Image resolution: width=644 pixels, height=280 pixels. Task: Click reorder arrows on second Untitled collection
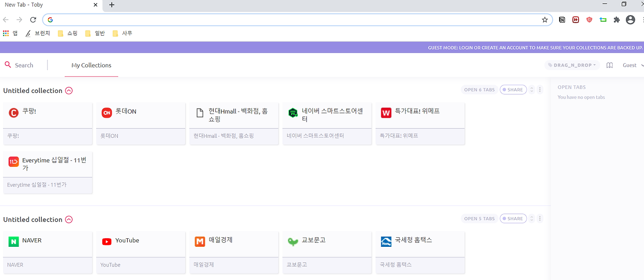tap(532, 219)
